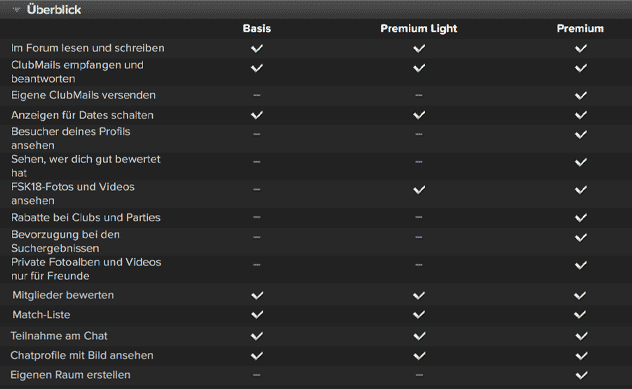Click Premium checkmark for Rabatte bei Clubs
The height and width of the screenshot is (389, 632).
click(x=580, y=218)
